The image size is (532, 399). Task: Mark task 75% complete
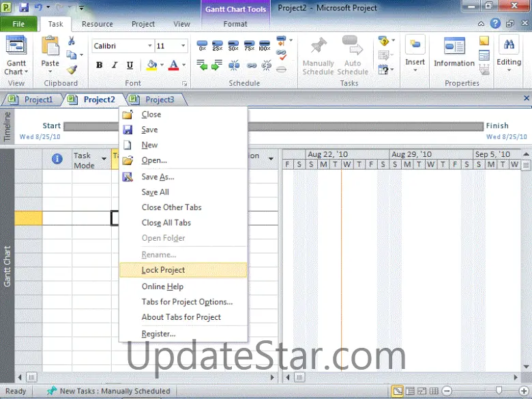click(x=249, y=46)
